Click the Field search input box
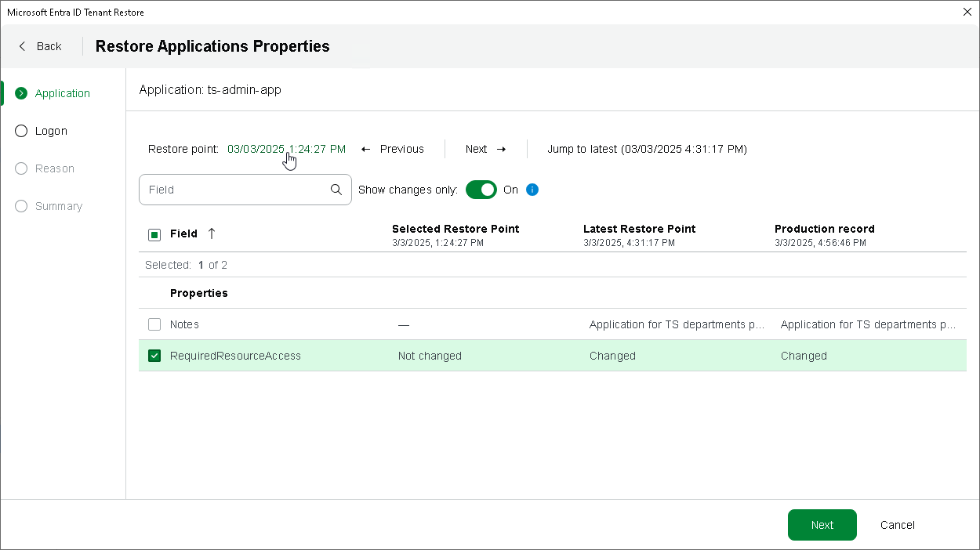980x550 pixels. [x=235, y=190]
